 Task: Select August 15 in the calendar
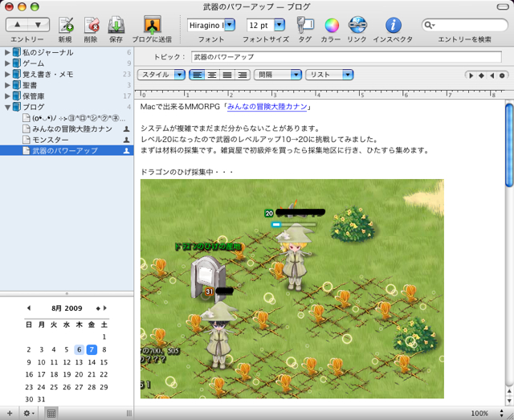pos(104,362)
